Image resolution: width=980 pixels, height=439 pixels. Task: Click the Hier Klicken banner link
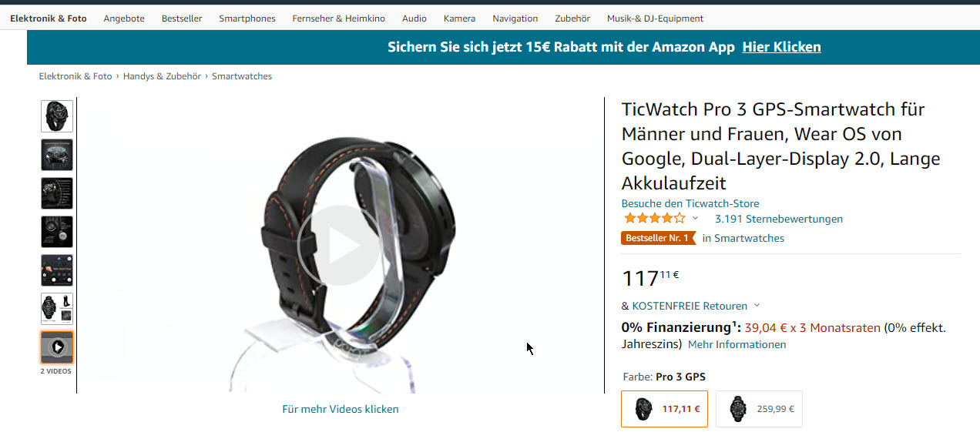tap(781, 47)
